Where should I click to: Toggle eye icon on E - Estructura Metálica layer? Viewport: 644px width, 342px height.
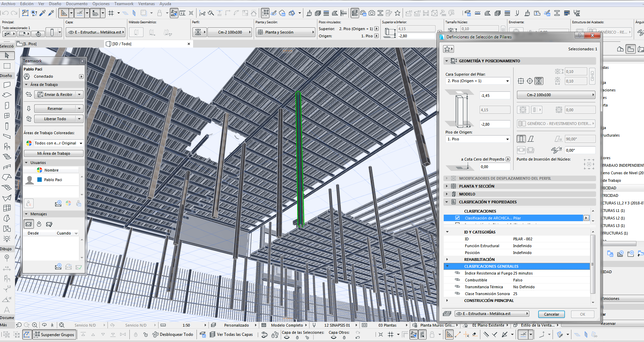tap(459, 314)
